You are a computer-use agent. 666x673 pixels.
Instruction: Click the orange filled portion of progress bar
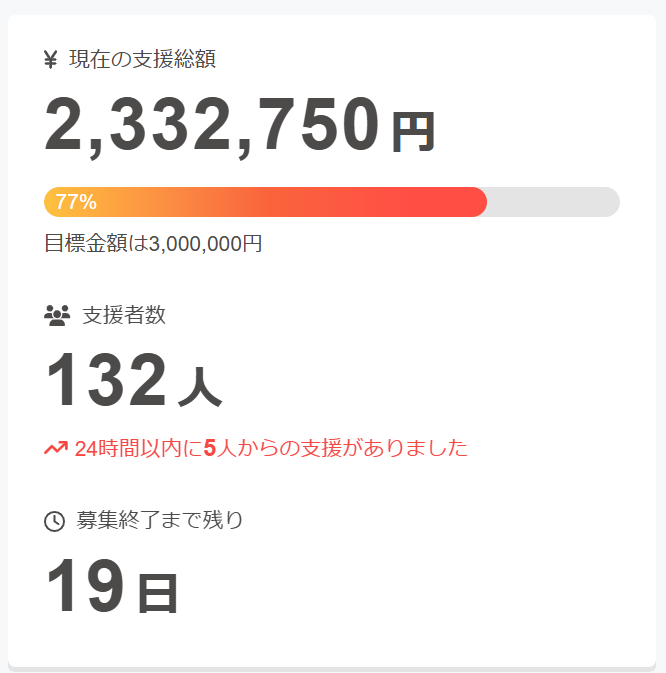click(x=265, y=202)
